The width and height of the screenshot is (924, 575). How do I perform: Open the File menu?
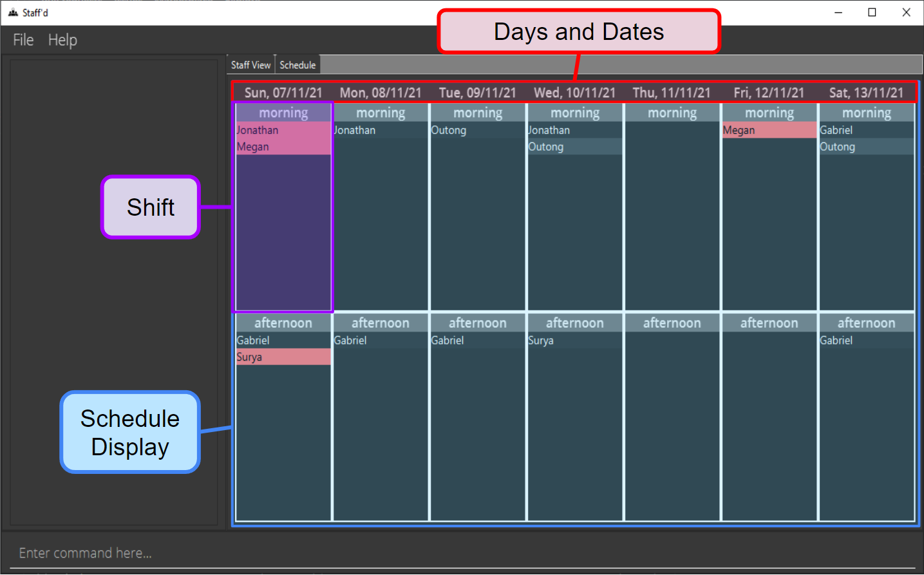pyautogui.click(x=23, y=40)
